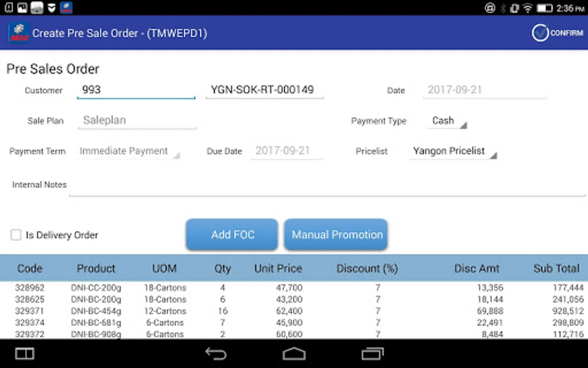Image resolution: width=588 pixels, height=368 pixels.
Task: Tap the Confirm checkmark circle icon
Action: pyautogui.click(x=540, y=33)
